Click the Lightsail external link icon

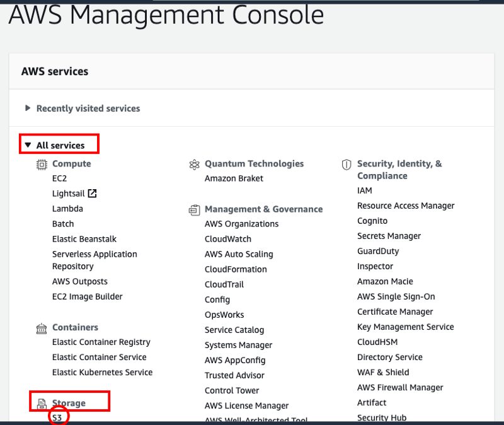click(x=92, y=194)
